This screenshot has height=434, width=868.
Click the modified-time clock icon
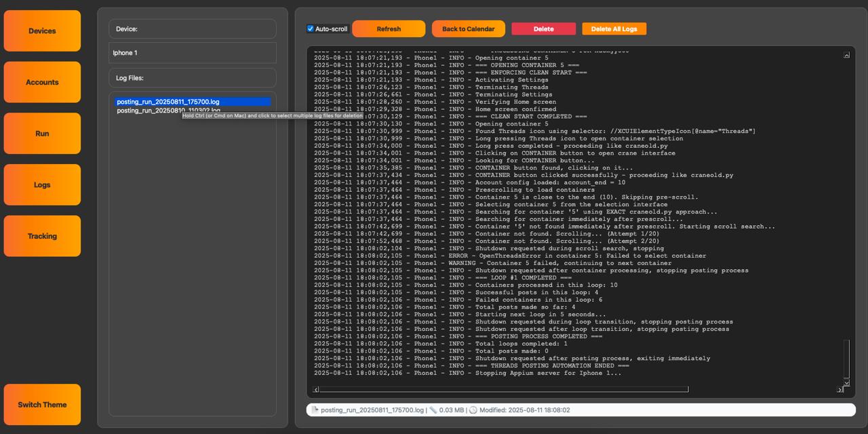point(473,410)
